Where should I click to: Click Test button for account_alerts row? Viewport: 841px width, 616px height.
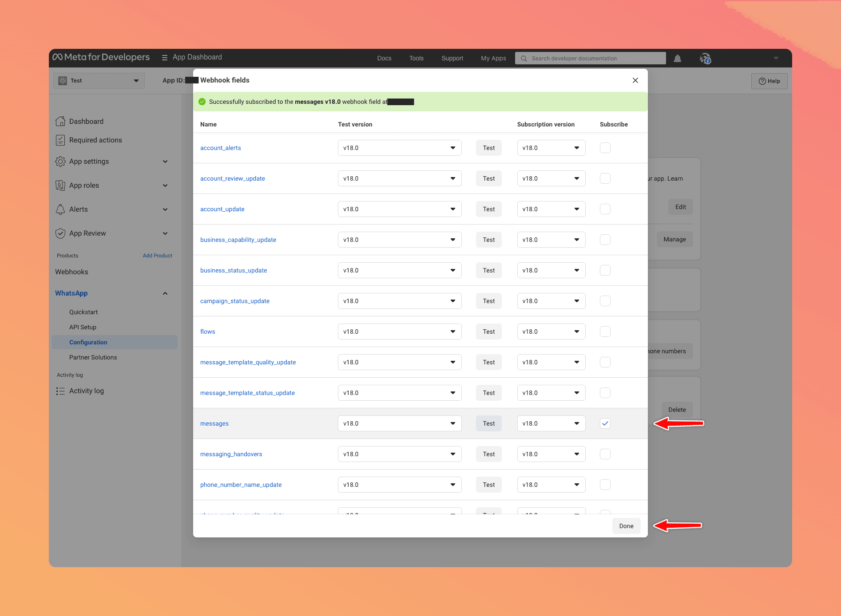pos(489,148)
